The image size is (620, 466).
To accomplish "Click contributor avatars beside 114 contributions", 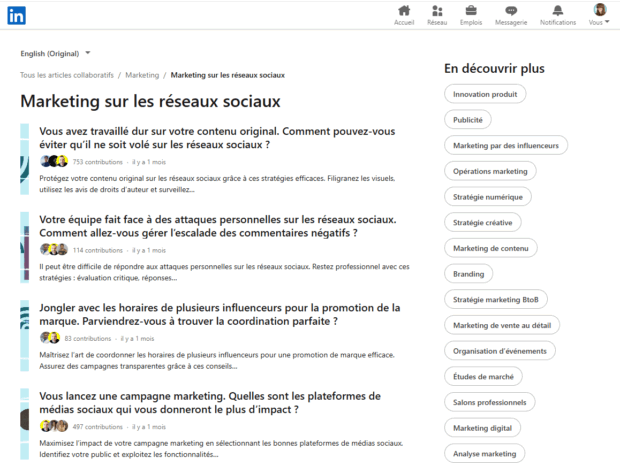I will (x=54, y=249).
